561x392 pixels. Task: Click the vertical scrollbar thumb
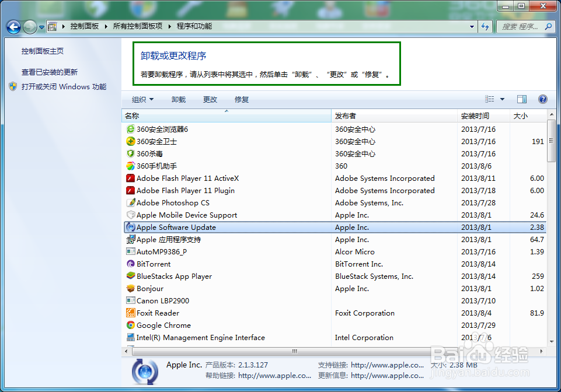click(x=551, y=141)
